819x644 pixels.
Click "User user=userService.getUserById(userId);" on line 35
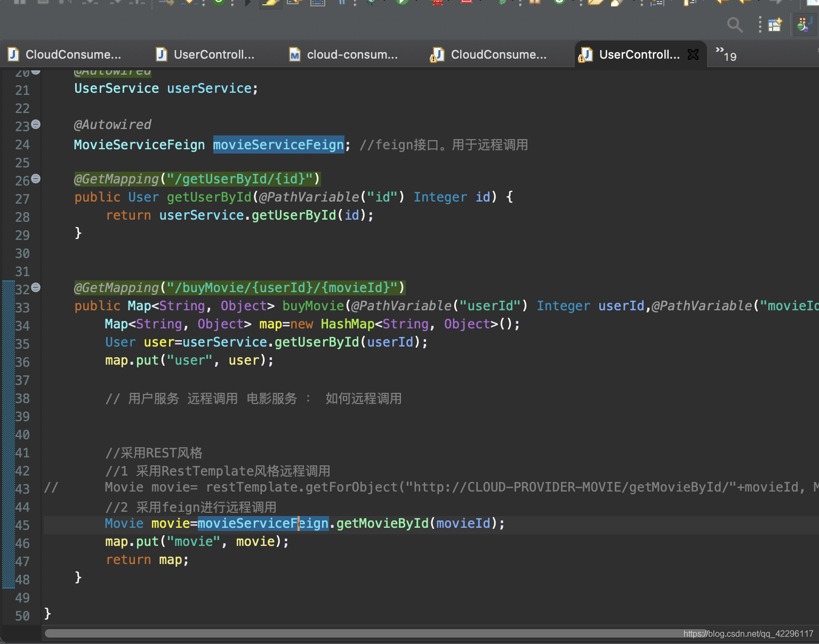267,342
